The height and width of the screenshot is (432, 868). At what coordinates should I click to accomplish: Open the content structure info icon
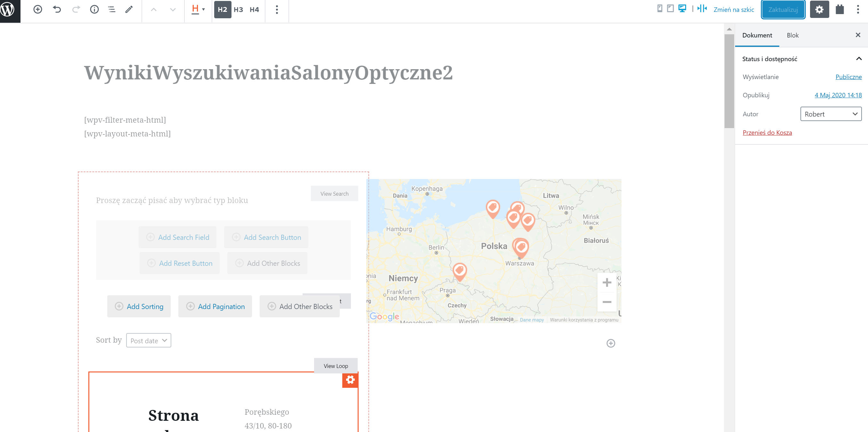point(94,9)
